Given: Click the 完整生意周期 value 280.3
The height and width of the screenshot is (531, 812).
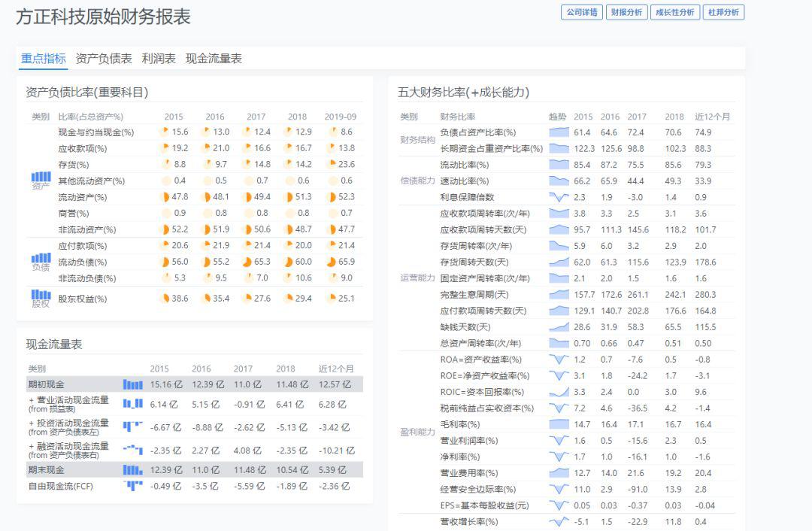Looking at the screenshot, I should (x=705, y=295).
